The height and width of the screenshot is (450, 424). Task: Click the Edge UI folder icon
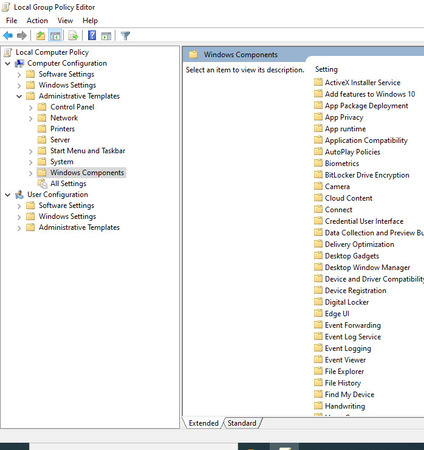[x=318, y=314]
